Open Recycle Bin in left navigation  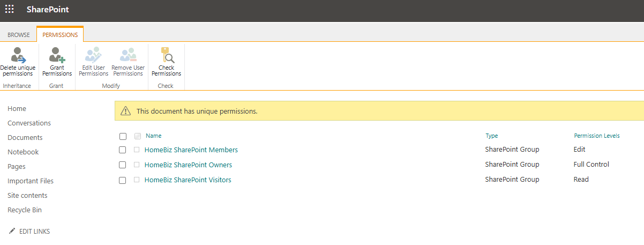[x=25, y=210]
